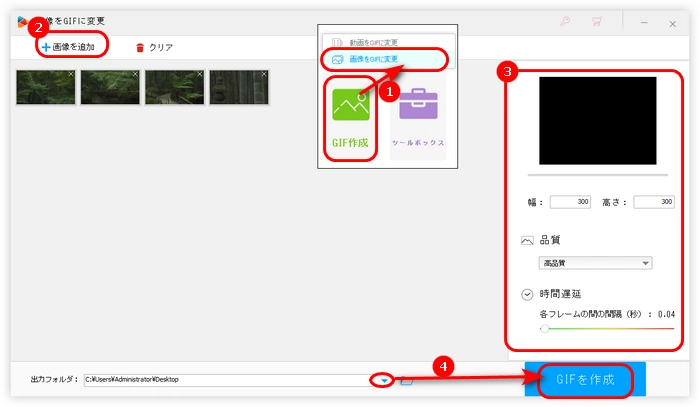
Task: Click the app logo in title bar
Action: coord(22,21)
